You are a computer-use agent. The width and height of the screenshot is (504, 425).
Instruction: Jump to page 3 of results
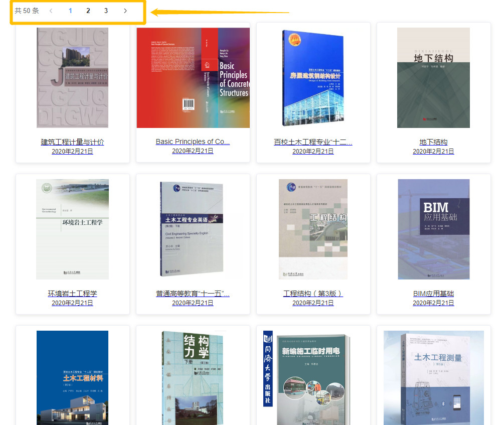tap(106, 11)
